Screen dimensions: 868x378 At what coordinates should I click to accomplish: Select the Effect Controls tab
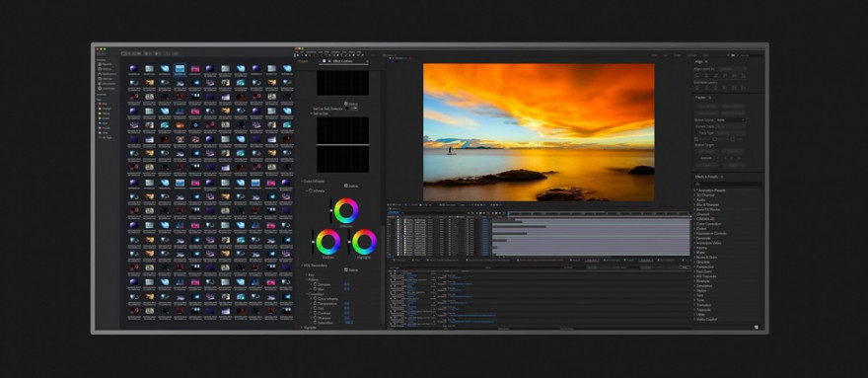tap(342, 61)
